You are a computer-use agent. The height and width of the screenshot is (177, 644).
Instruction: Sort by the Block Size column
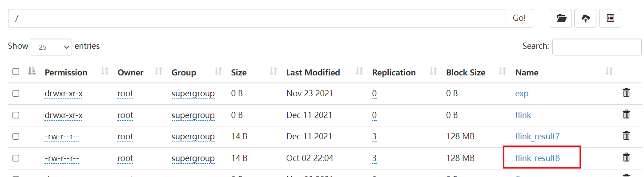[x=466, y=72]
